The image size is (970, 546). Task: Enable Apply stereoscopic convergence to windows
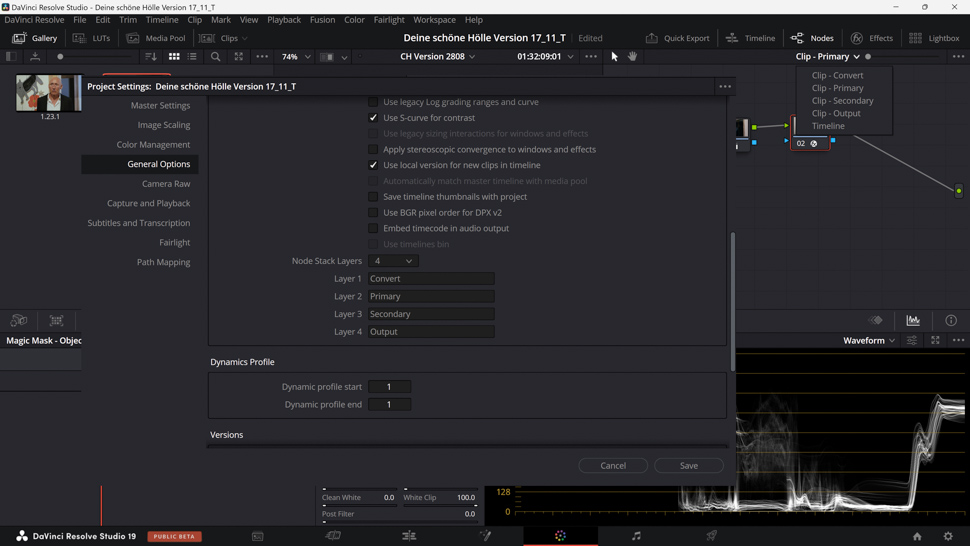click(x=373, y=149)
